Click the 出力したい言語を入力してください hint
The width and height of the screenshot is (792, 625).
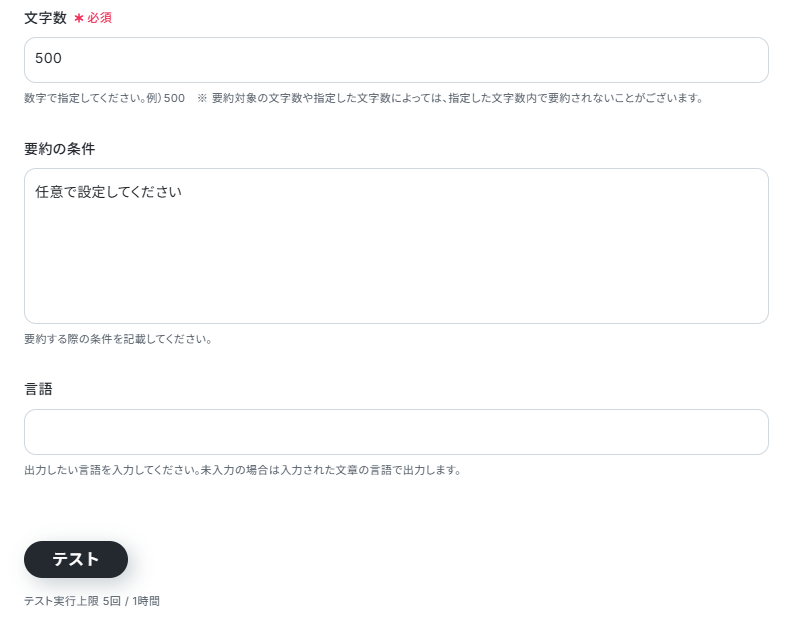(x=112, y=470)
